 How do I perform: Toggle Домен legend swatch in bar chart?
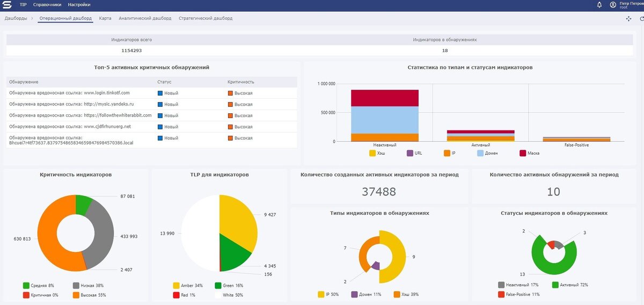(x=480, y=153)
